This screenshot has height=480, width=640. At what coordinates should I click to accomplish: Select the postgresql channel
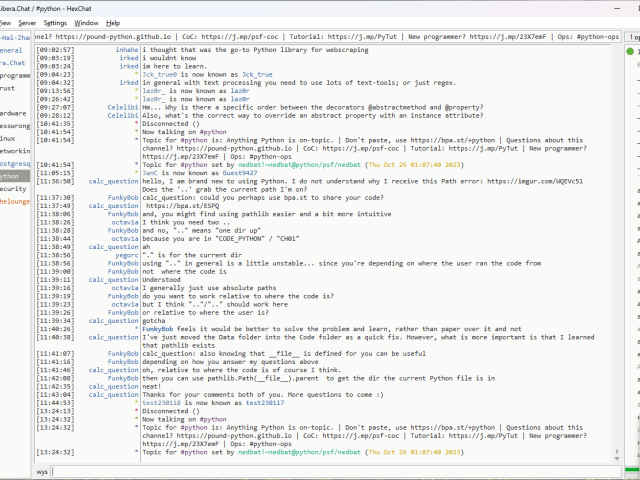tap(14, 162)
